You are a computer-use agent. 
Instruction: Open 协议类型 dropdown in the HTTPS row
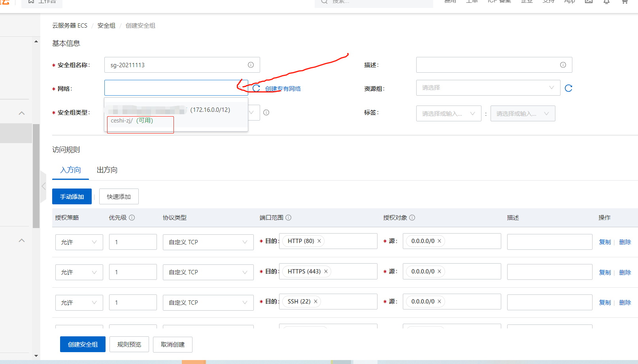(208, 272)
